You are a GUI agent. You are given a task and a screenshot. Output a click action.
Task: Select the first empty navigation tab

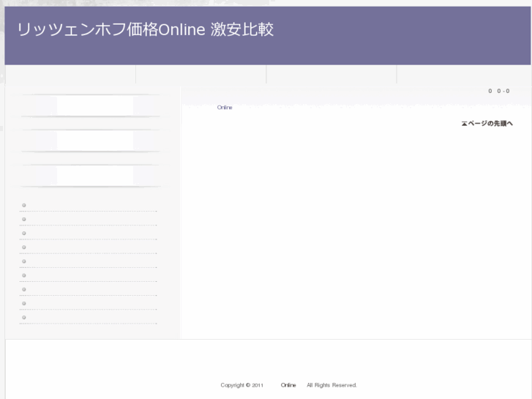pos(70,75)
